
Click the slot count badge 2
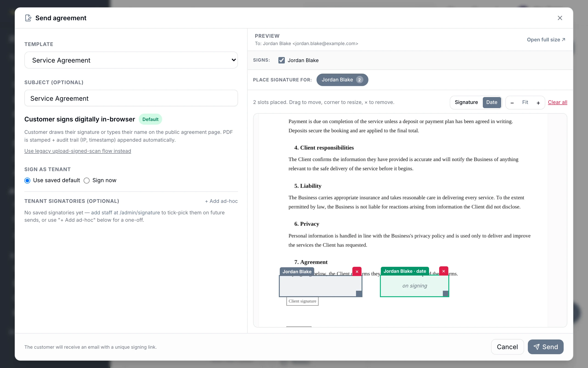point(359,80)
